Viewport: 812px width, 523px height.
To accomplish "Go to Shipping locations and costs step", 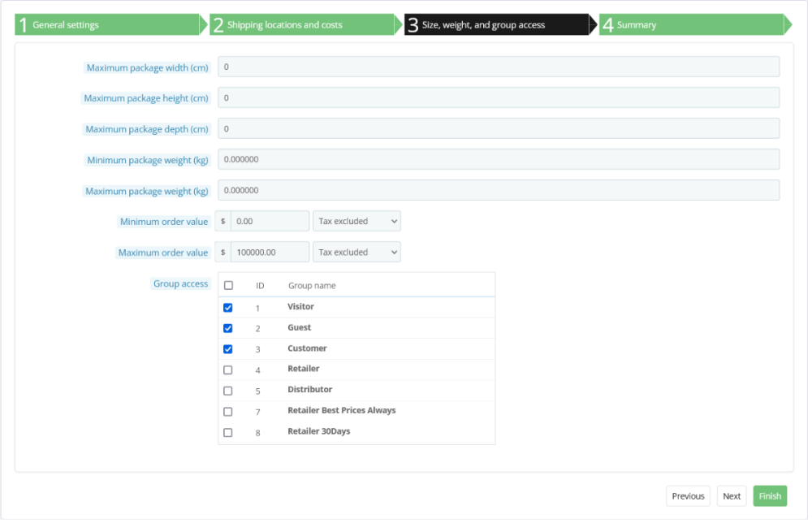I will tap(300, 25).
